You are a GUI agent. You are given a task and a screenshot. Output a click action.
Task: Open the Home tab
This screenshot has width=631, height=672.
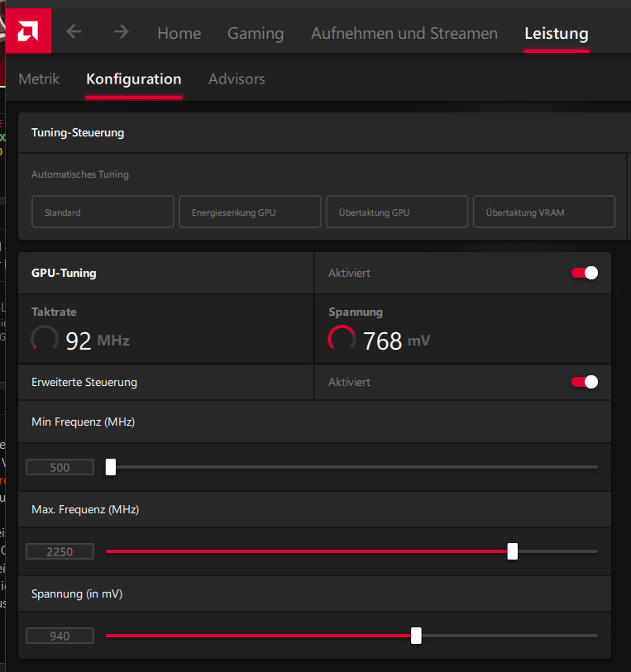click(x=179, y=33)
